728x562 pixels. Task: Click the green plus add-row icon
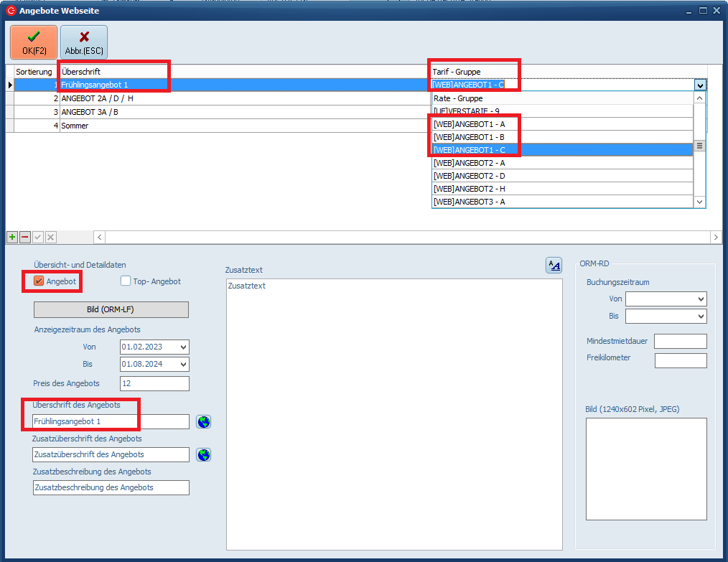11,237
